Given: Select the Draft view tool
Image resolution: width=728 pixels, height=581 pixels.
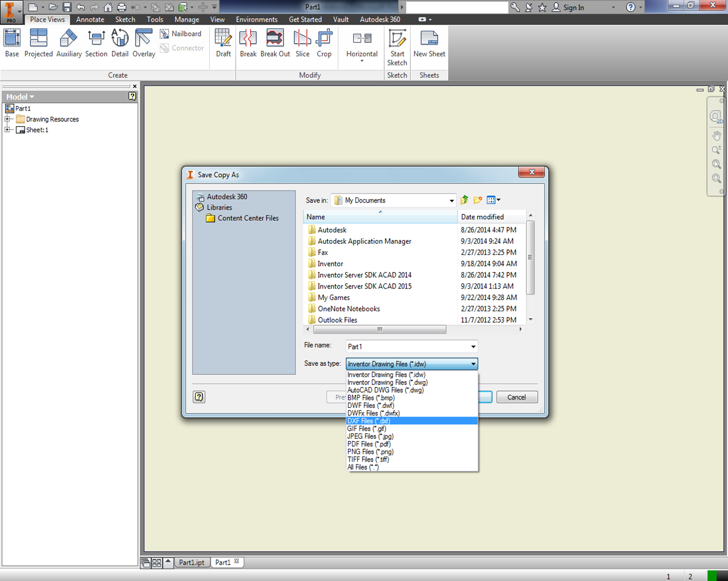Looking at the screenshot, I should [x=223, y=43].
